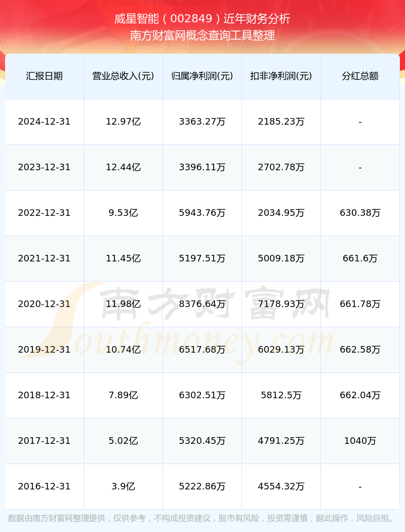Click the 12.44亿 revenue value
Screen dimensions: 405x532
[x=124, y=167]
